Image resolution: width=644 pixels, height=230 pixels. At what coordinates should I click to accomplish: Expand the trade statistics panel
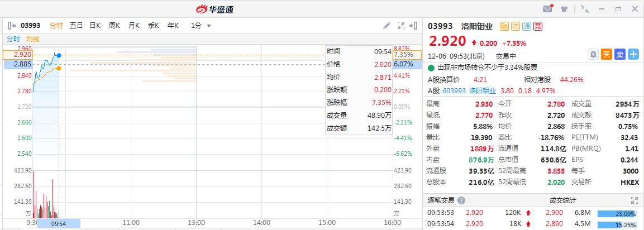[634, 200]
